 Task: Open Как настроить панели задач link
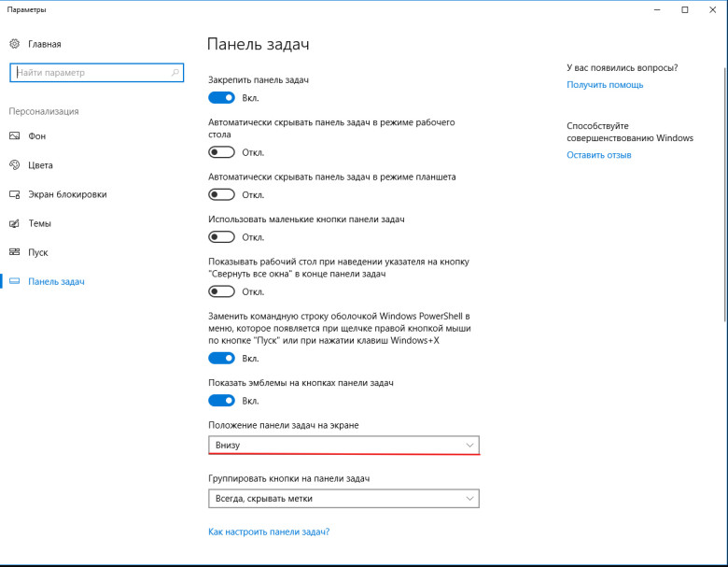pyautogui.click(x=269, y=532)
